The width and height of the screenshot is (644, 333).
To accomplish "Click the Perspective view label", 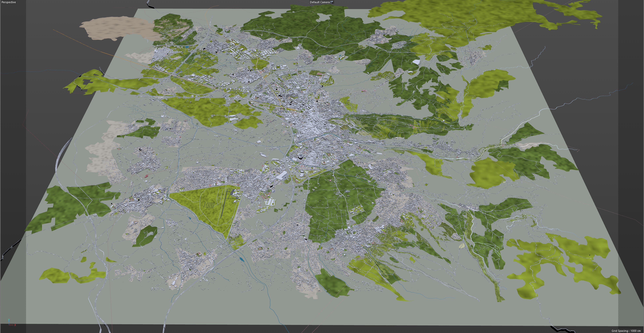I will (x=9, y=2).
